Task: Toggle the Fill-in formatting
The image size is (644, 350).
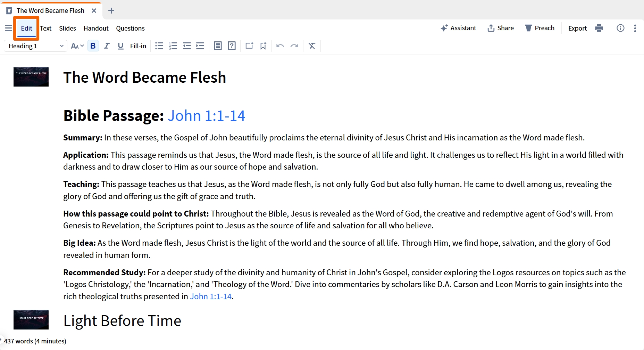Action: click(x=138, y=46)
